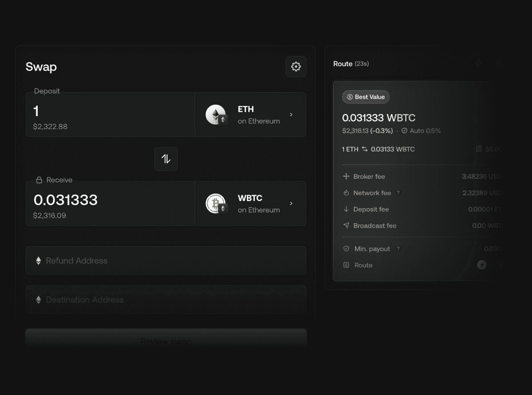Click the Route (23s) header text
Image resolution: width=532 pixels, height=395 pixels.
pyautogui.click(x=351, y=63)
